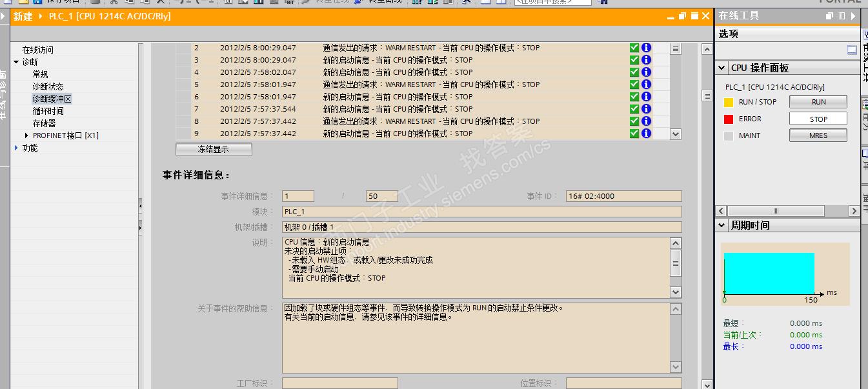This screenshot has width=868, height=389.
Task: Click event number field showing 1
Action: [298, 196]
